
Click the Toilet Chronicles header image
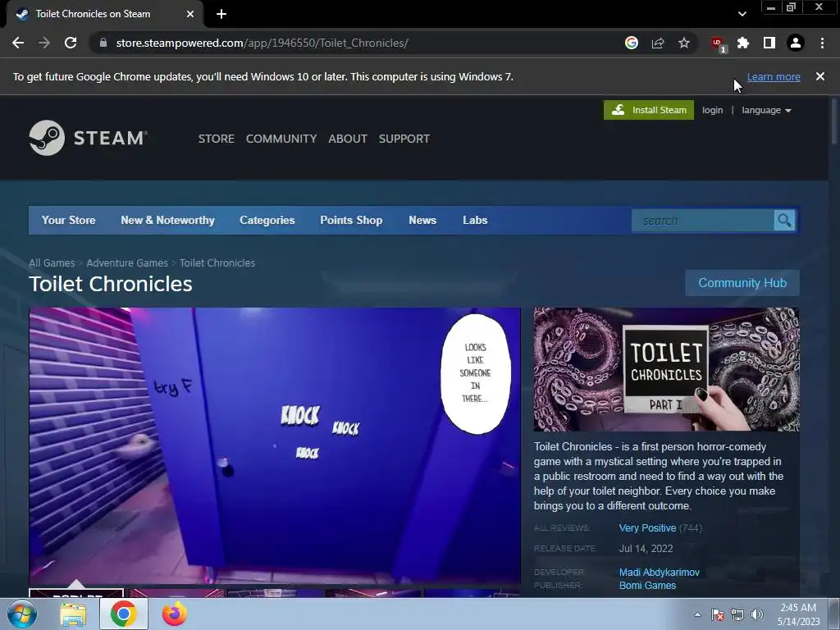click(666, 369)
